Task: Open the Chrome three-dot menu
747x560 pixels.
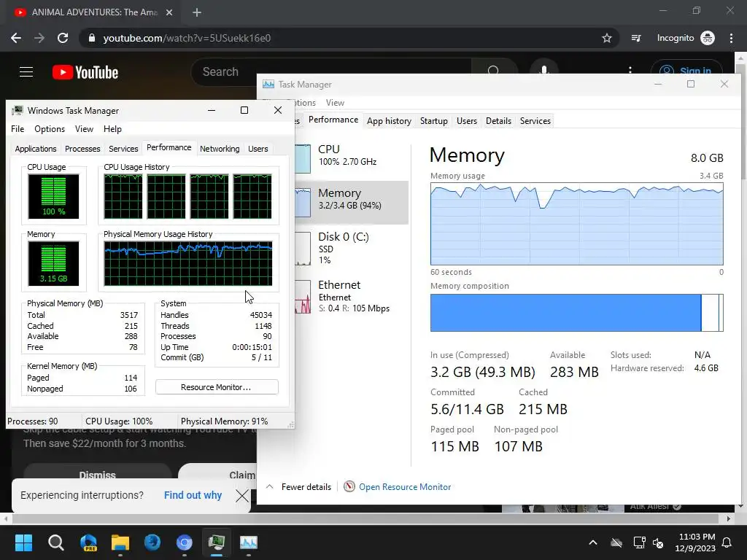Action: point(731,38)
